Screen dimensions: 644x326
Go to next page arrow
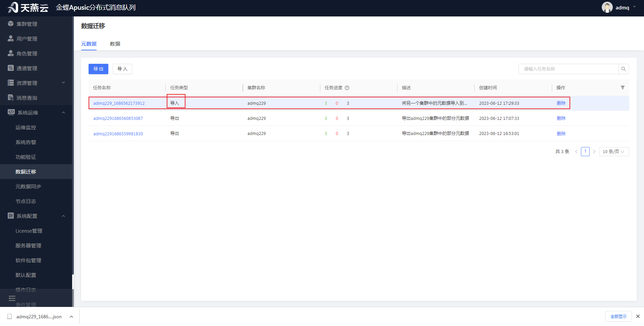click(594, 152)
